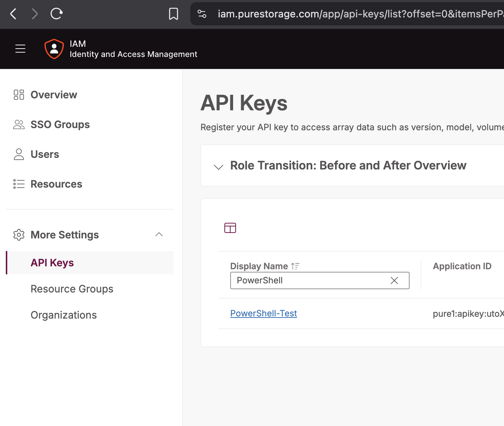The image size is (504, 426).
Task: Open site settings icon in address bar
Action: (x=202, y=14)
